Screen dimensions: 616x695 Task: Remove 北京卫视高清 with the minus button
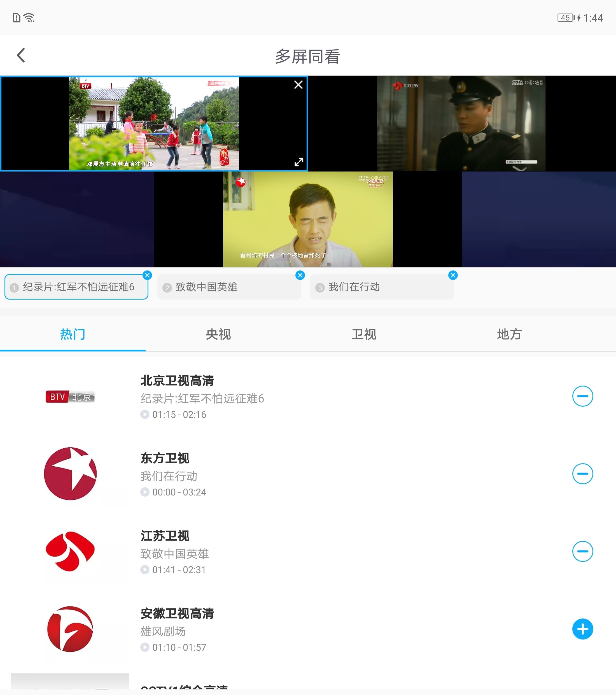pos(582,396)
